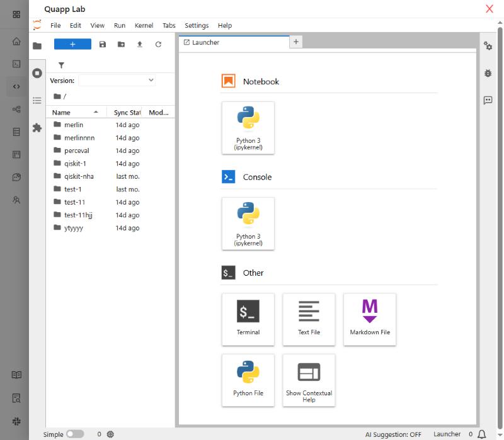The width and height of the screenshot is (504, 440).
Task: Open the Version dropdown
Action: [117, 81]
